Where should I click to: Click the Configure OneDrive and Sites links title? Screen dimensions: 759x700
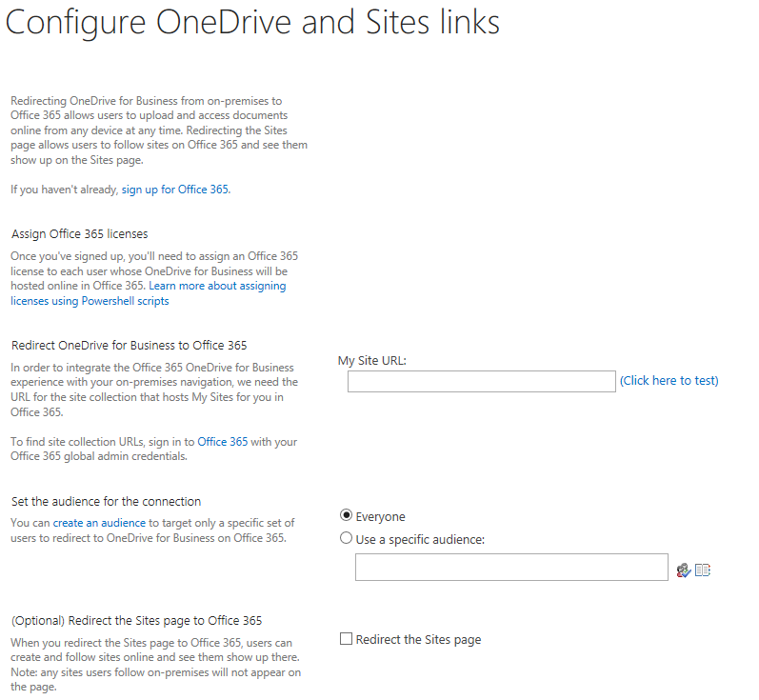tap(252, 23)
